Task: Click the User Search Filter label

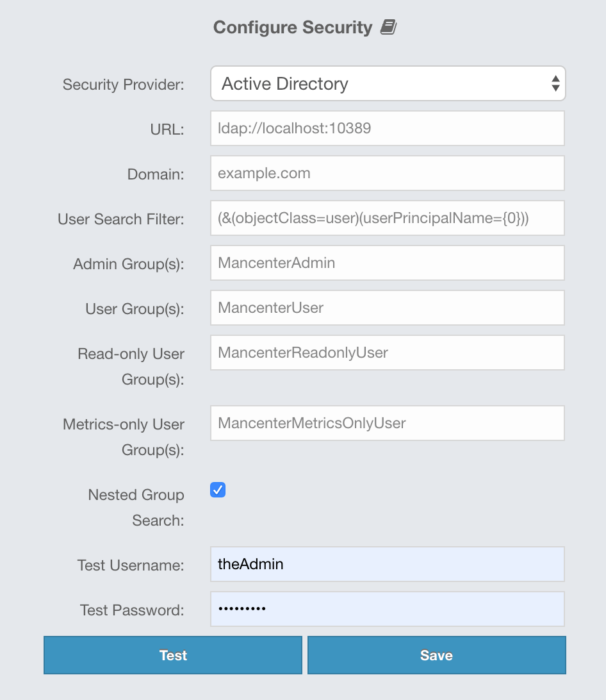Action: coord(120,219)
